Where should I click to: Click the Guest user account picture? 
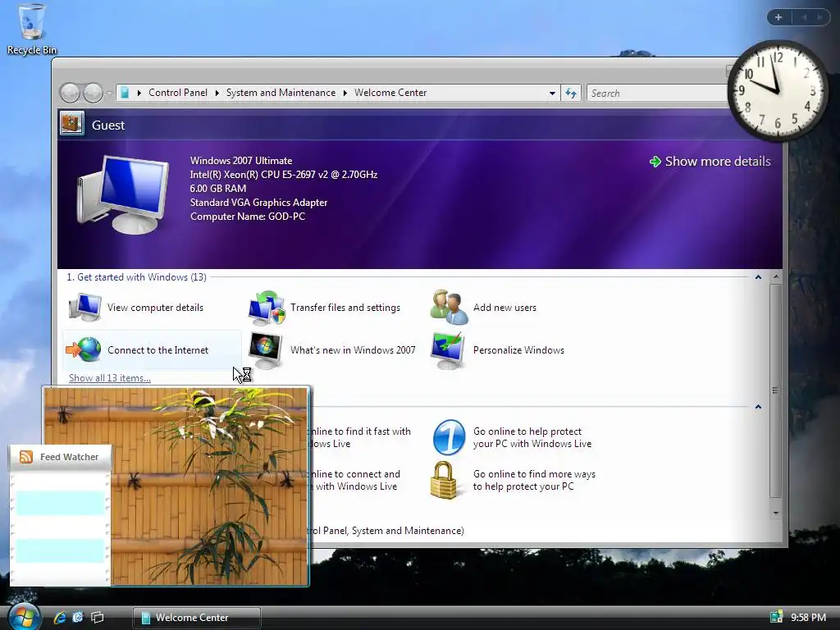point(72,123)
